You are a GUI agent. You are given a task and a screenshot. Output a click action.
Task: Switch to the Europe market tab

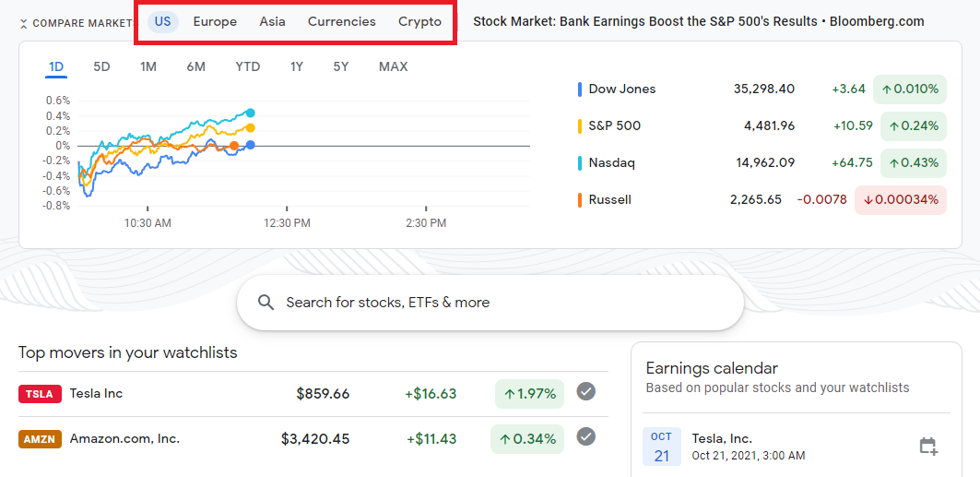coord(215,22)
